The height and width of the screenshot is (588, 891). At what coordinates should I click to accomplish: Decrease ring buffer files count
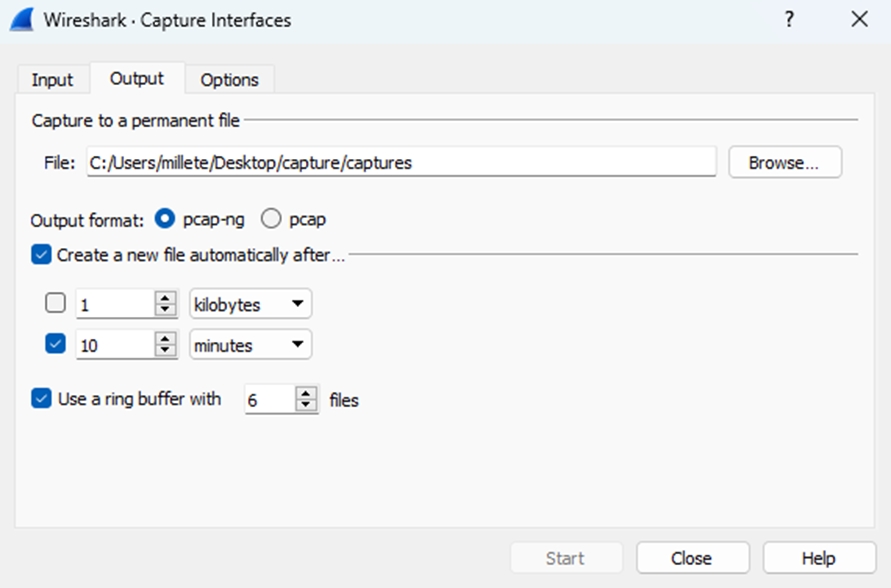point(306,405)
